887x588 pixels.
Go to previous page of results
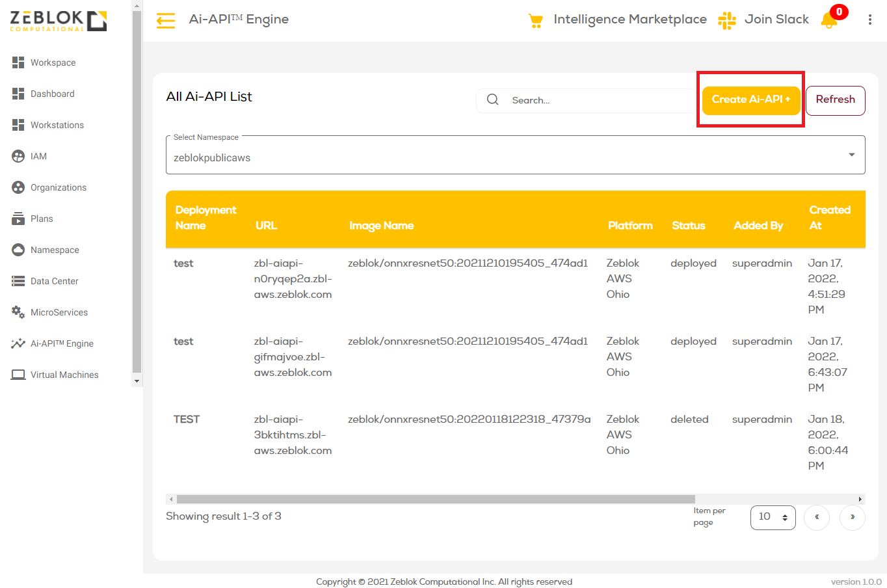click(816, 517)
